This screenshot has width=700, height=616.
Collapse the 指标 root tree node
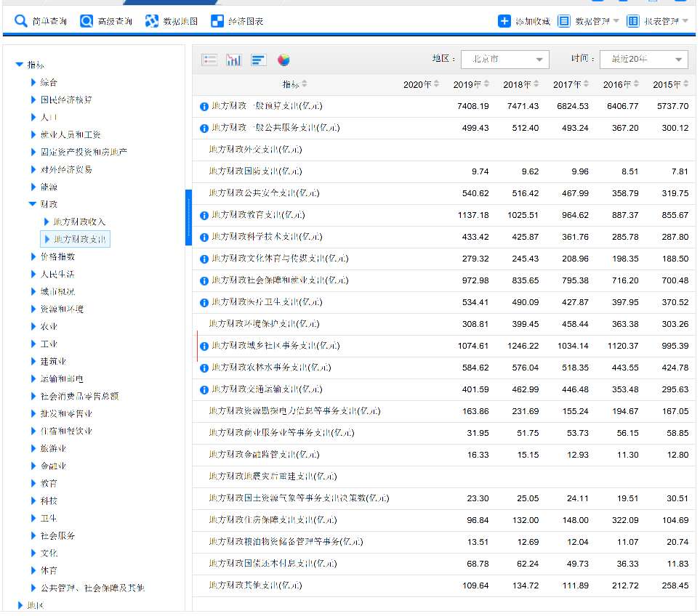(19, 65)
